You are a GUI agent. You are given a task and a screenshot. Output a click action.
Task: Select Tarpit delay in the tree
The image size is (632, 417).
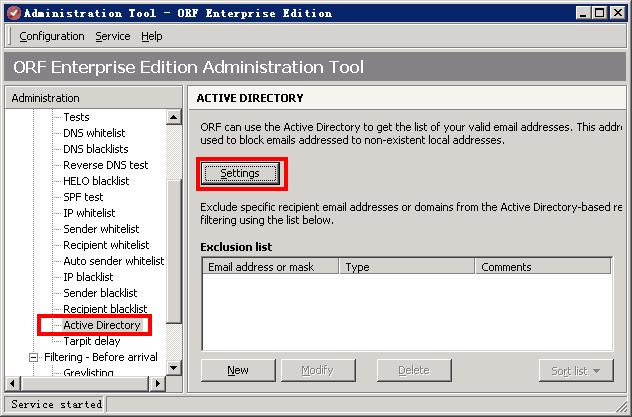click(91, 341)
